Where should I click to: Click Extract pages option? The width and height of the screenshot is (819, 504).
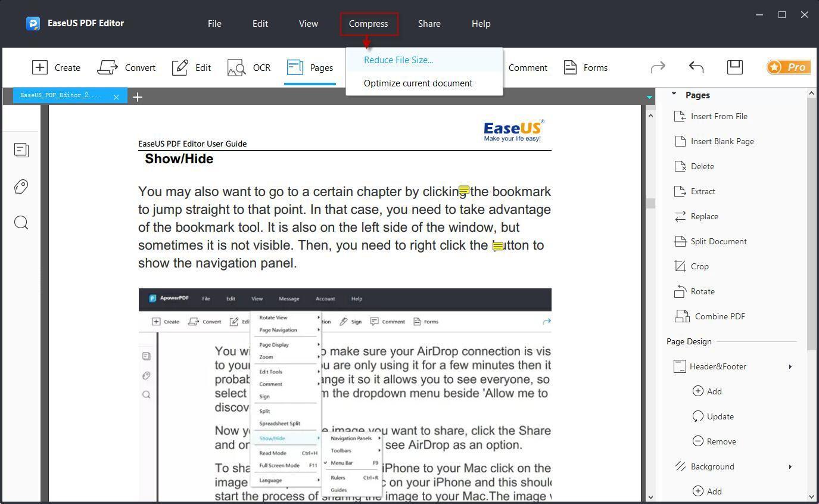click(x=695, y=191)
